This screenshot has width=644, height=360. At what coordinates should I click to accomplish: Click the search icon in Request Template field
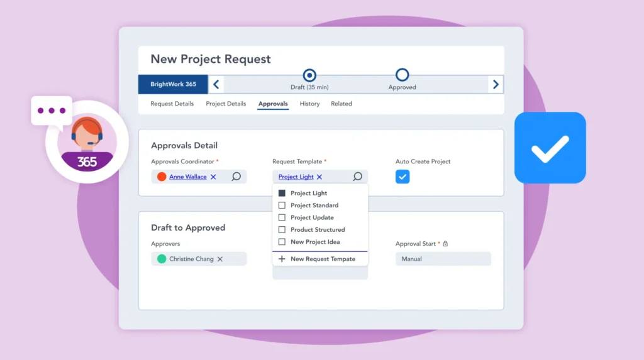point(357,177)
